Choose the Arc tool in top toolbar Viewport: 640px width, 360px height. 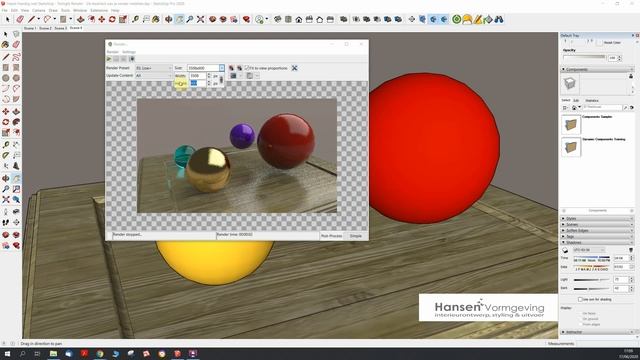point(47,19)
